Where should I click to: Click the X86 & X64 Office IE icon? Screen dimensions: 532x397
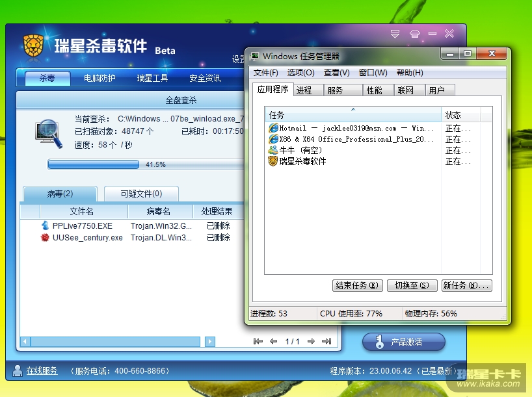tap(273, 139)
